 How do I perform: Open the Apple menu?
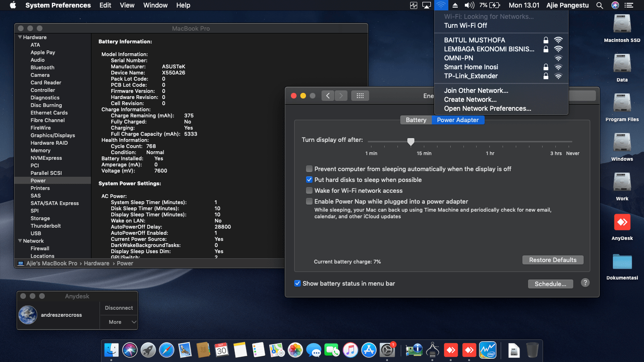click(x=13, y=5)
